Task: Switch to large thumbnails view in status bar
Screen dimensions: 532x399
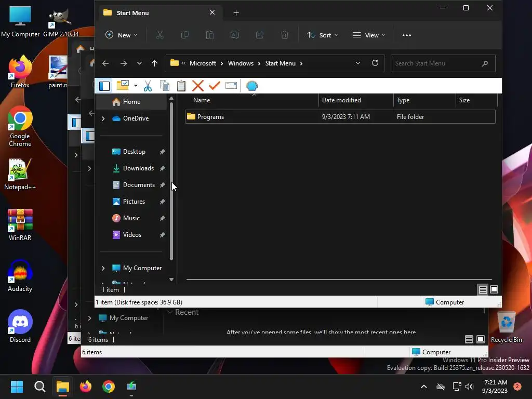Action: tap(494, 289)
